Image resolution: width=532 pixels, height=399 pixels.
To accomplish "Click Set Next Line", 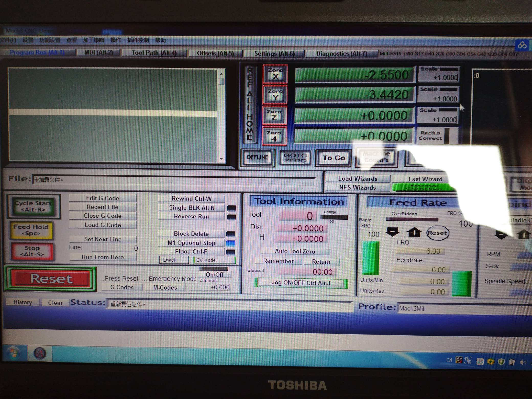I will 103,239.
